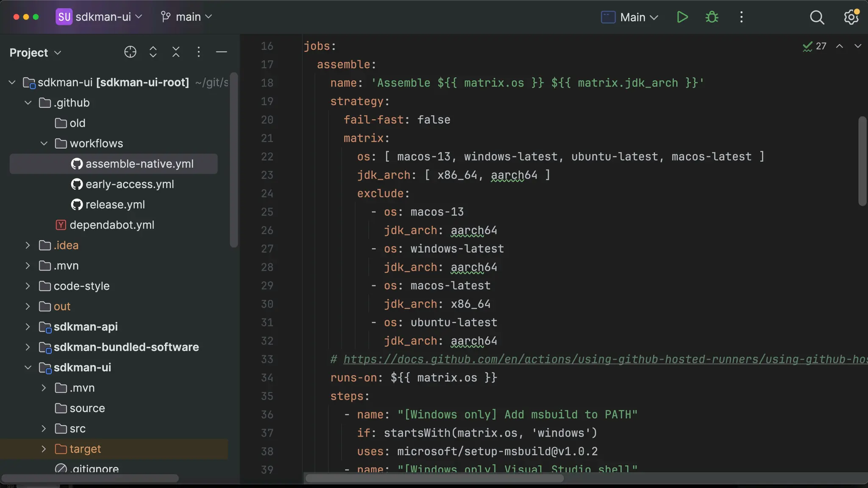Click the Debug bug icon
Screen dimensions: 868x488
pos(712,17)
